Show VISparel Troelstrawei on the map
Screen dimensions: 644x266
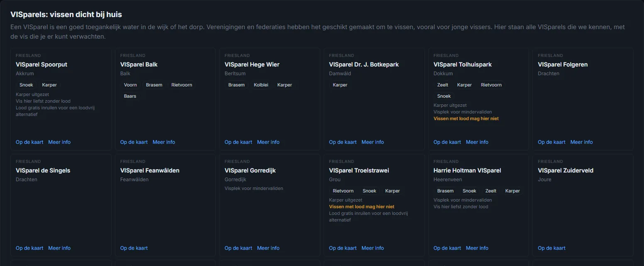pos(343,248)
